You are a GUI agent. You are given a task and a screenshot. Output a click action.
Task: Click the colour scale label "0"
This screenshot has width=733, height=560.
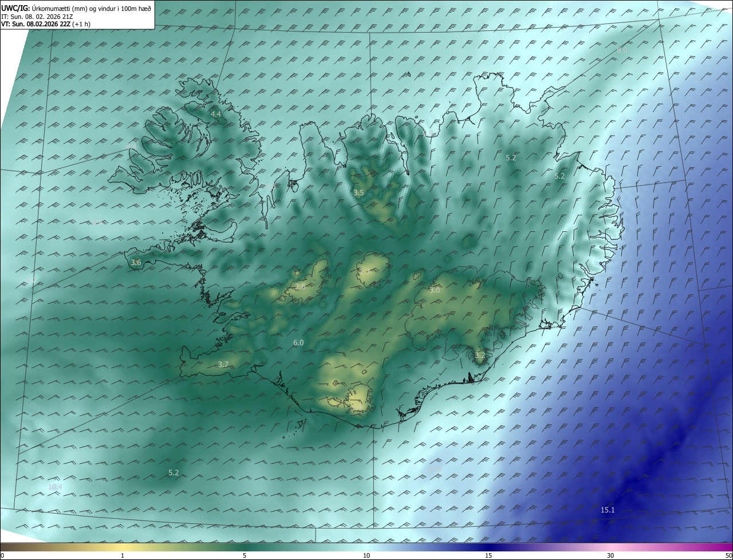[x=2, y=555]
